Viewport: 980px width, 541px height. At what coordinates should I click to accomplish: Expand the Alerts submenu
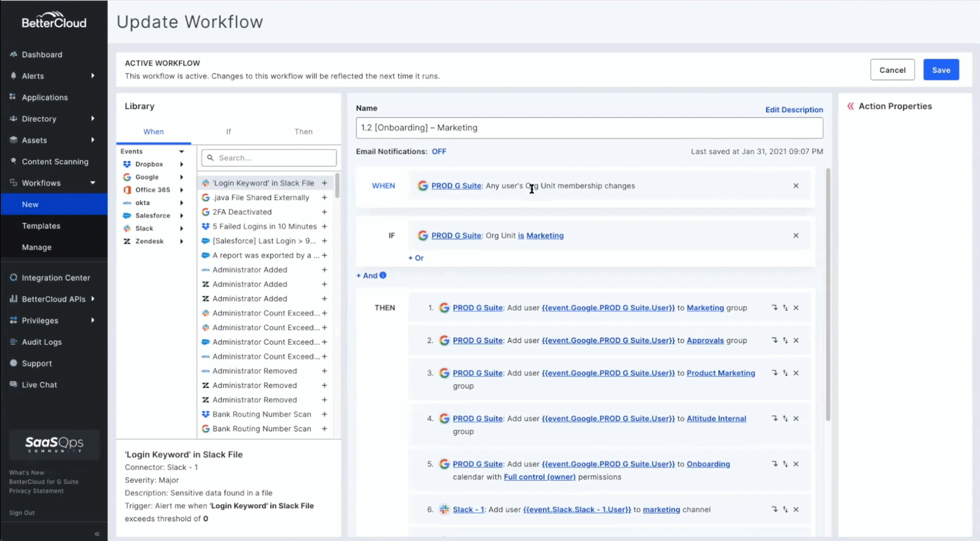click(x=93, y=76)
